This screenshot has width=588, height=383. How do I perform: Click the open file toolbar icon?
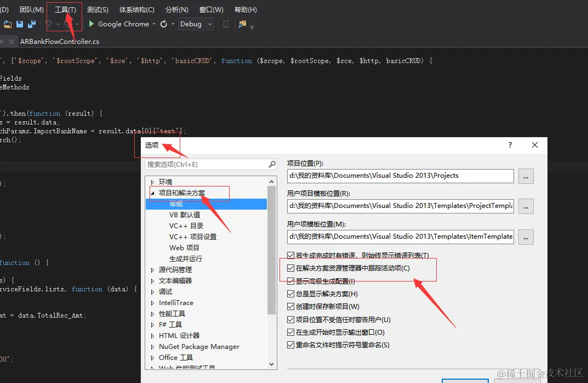coord(7,24)
